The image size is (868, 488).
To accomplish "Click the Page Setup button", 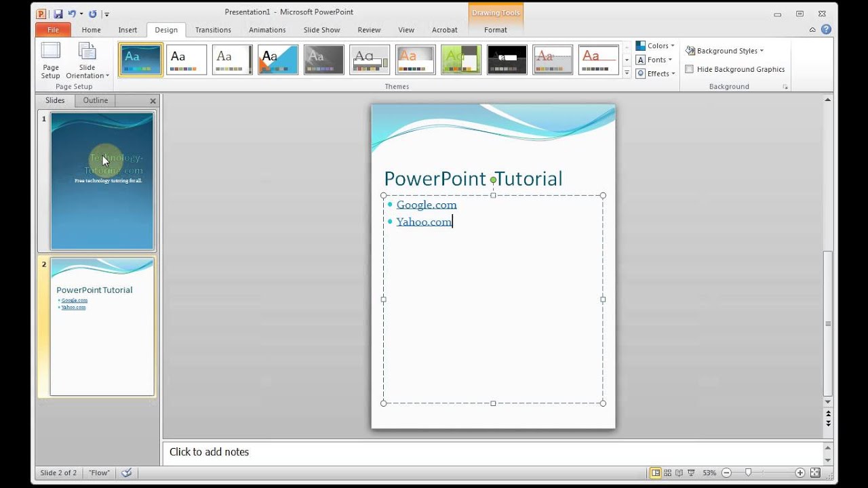I will [51, 61].
